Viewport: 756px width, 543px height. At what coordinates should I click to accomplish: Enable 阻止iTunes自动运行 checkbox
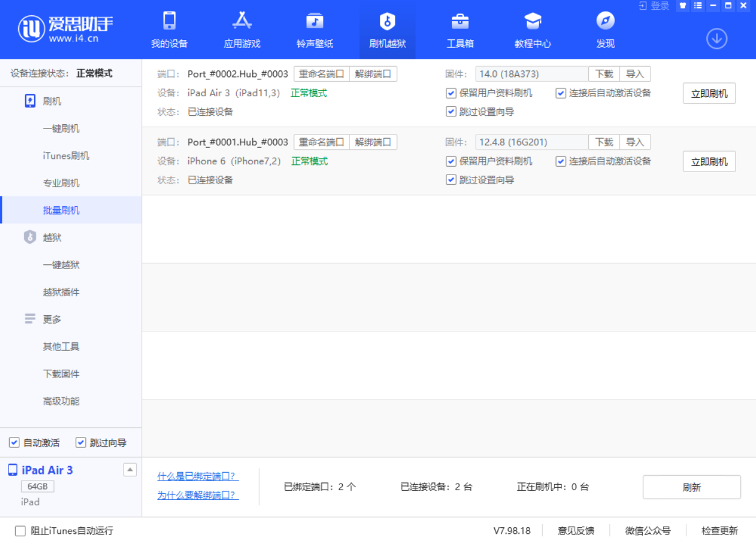(x=20, y=531)
